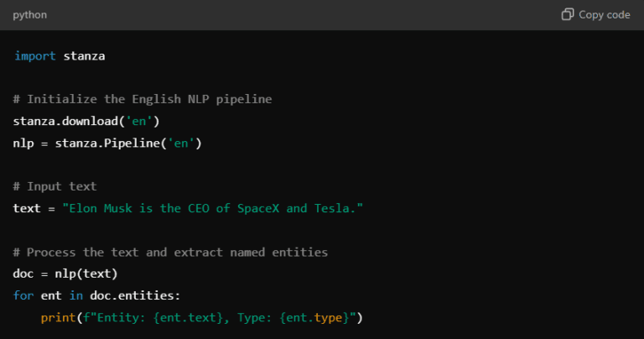Click the Process the text comment line
The image size is (644, 339).
[170, 252]
